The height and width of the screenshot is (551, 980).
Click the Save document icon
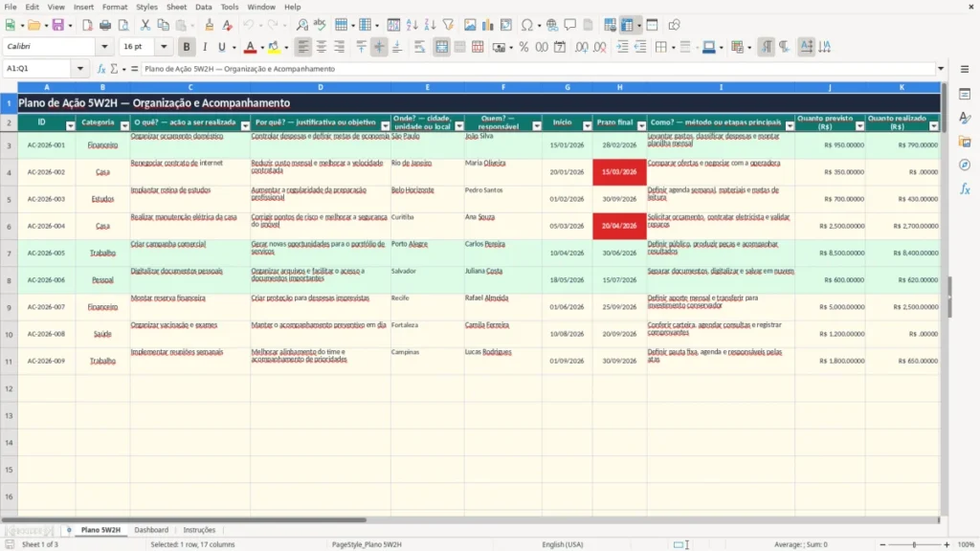point(57,25)
